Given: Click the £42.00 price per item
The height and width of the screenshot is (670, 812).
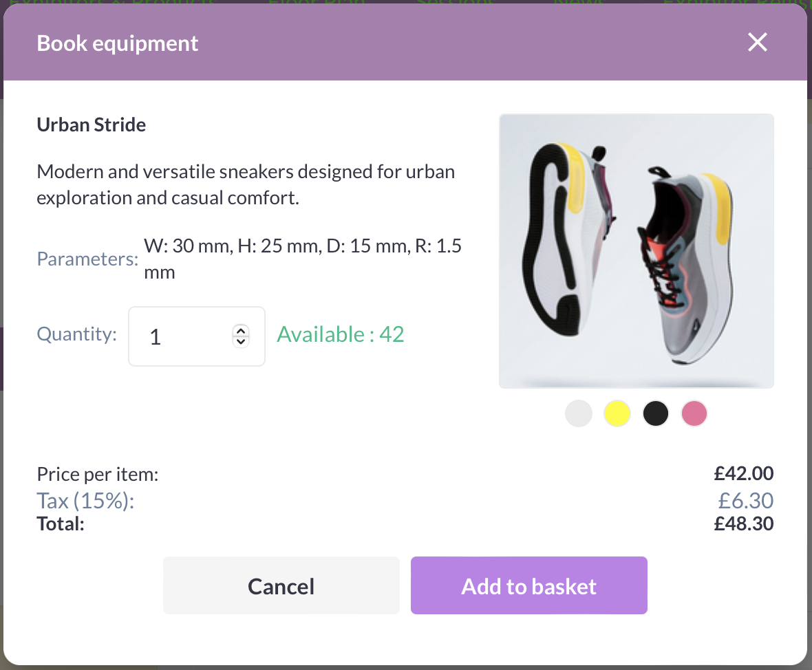Looking at the screenshot, I should pos(743,473).
